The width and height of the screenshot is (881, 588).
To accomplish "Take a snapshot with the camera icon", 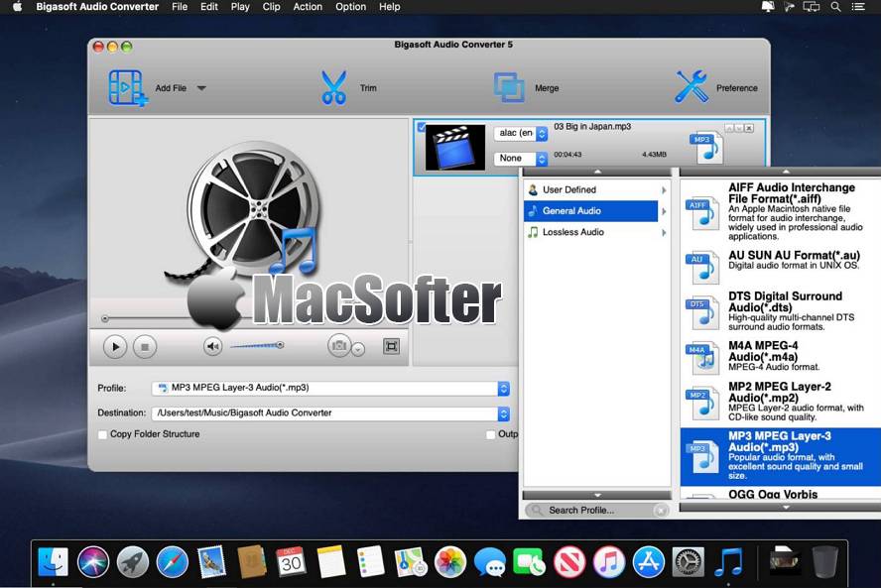I will point(338,346).
